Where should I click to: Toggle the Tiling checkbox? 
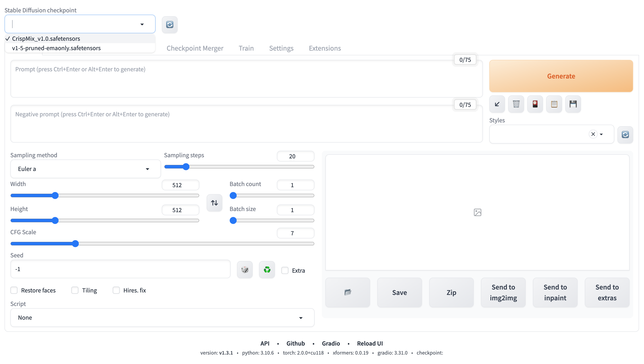pos(75,290)
